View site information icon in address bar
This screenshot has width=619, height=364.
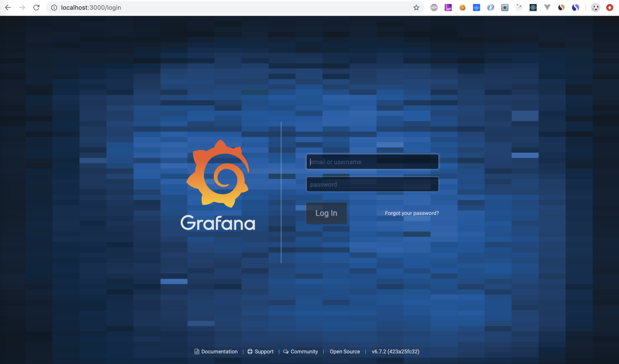pyautogui.click(x=54, y=7)
